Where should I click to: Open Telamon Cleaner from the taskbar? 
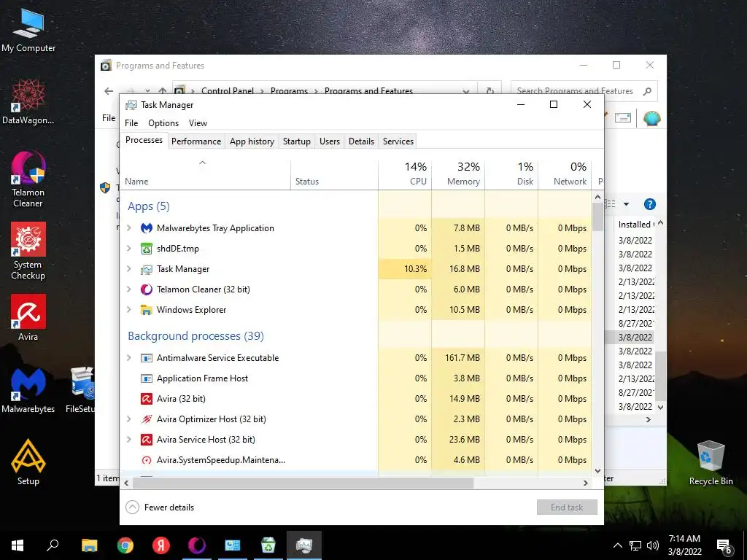197,545
